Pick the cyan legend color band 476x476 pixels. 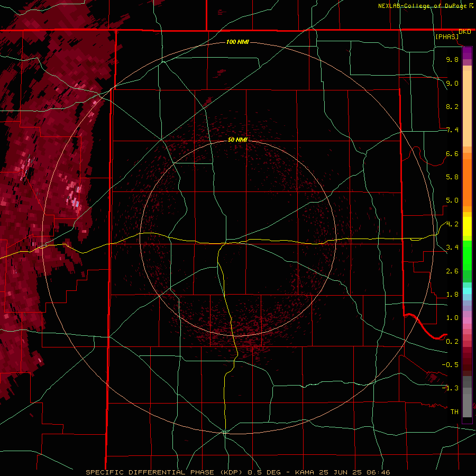point(467,291)
